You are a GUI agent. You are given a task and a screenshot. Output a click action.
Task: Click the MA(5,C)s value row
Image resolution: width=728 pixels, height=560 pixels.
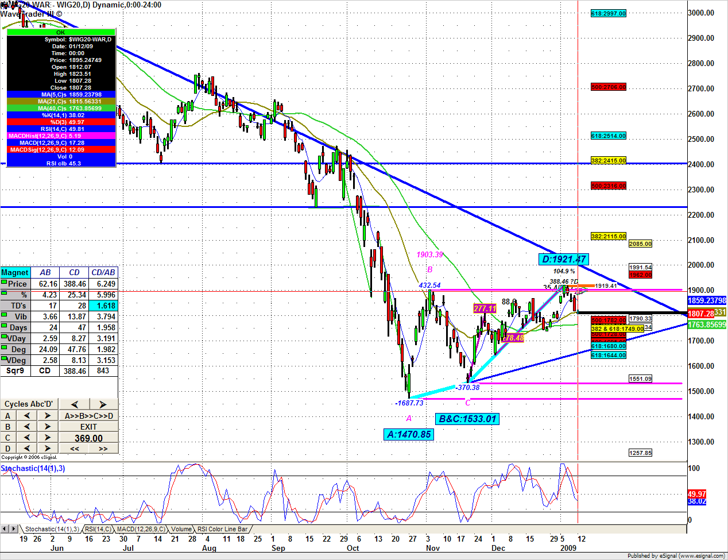[x=61, y=94]
